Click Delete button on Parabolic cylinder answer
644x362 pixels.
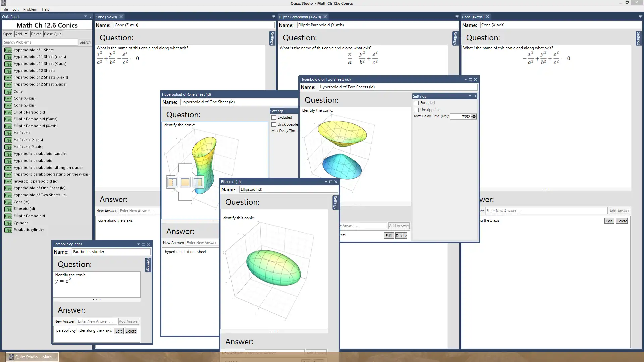pyautogui.click(x=131, y=330)
